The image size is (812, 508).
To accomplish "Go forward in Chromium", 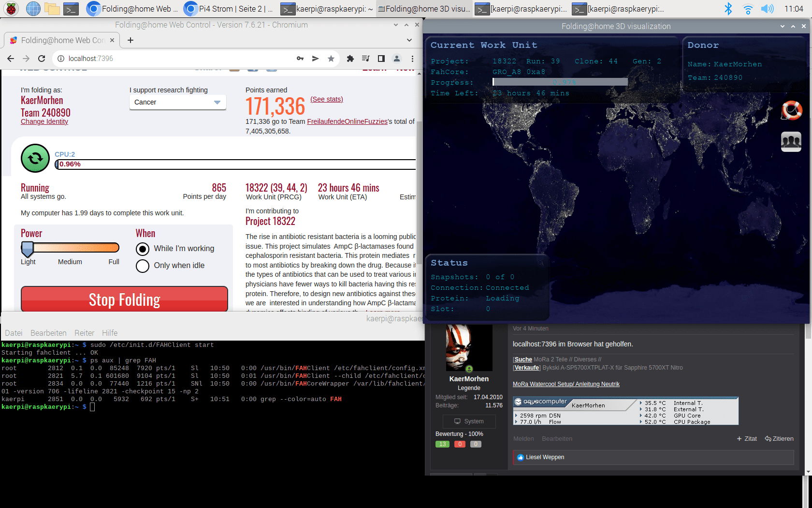I will point(26,59).
